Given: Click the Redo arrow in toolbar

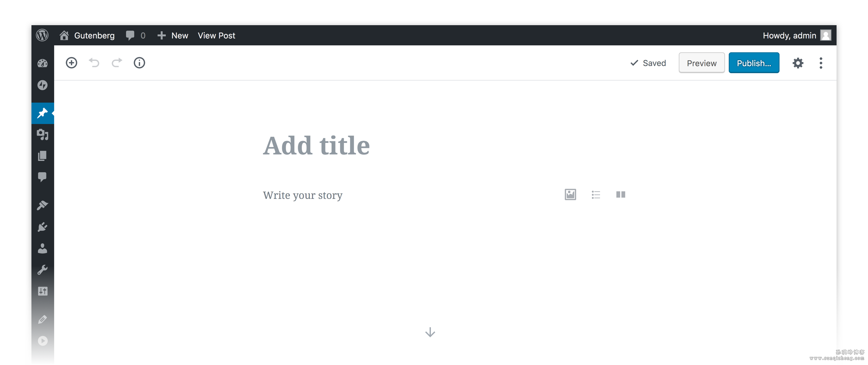Looking at the screenshot, I should [x=117, y=63].
